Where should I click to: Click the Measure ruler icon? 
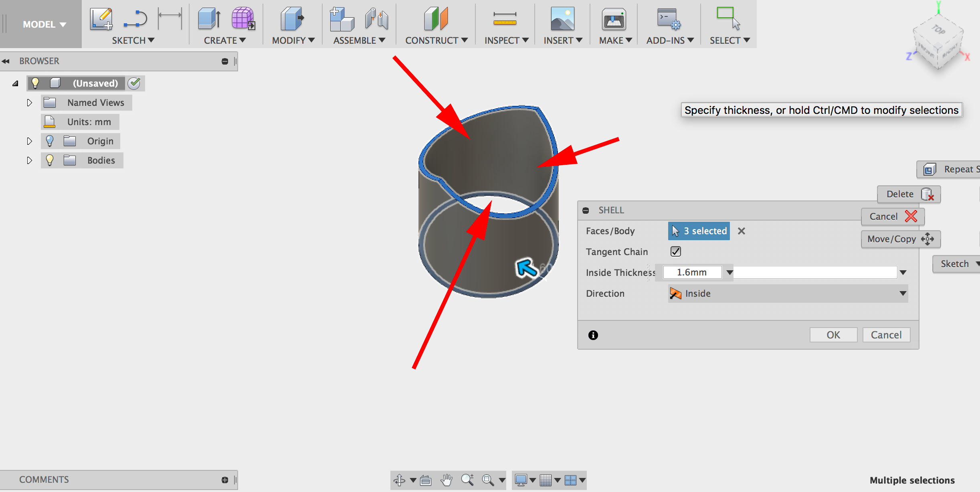click(505, 18)
